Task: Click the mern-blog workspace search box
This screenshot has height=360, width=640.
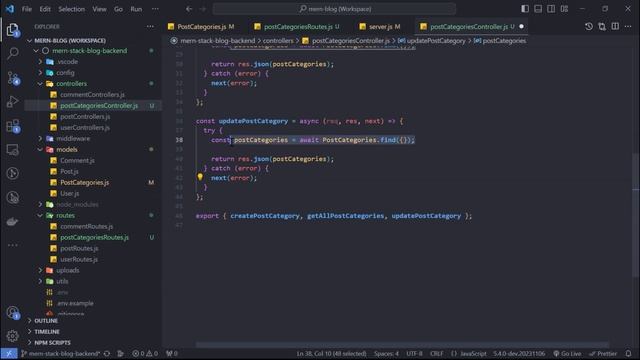Action: pos(334,9)
